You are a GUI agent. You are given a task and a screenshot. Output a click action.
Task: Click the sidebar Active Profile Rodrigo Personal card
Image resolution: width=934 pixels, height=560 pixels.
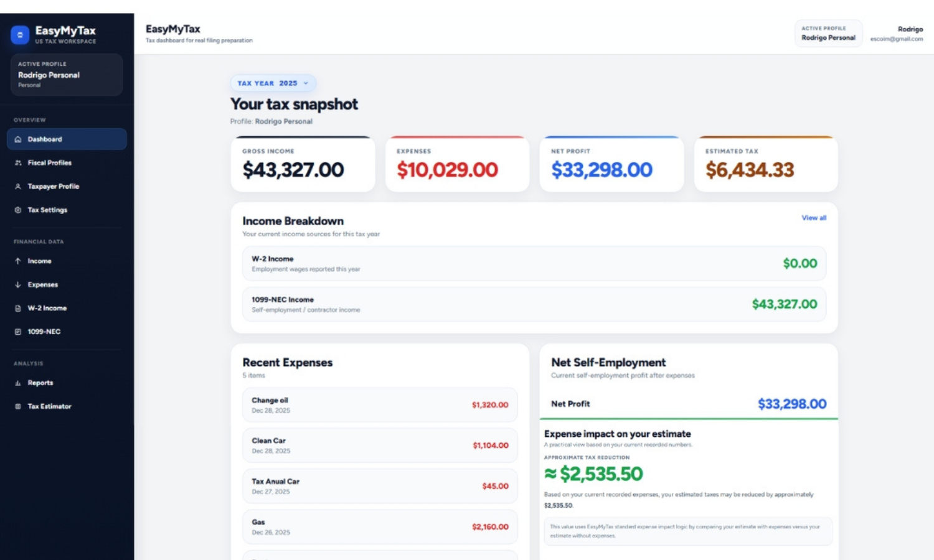67,75
